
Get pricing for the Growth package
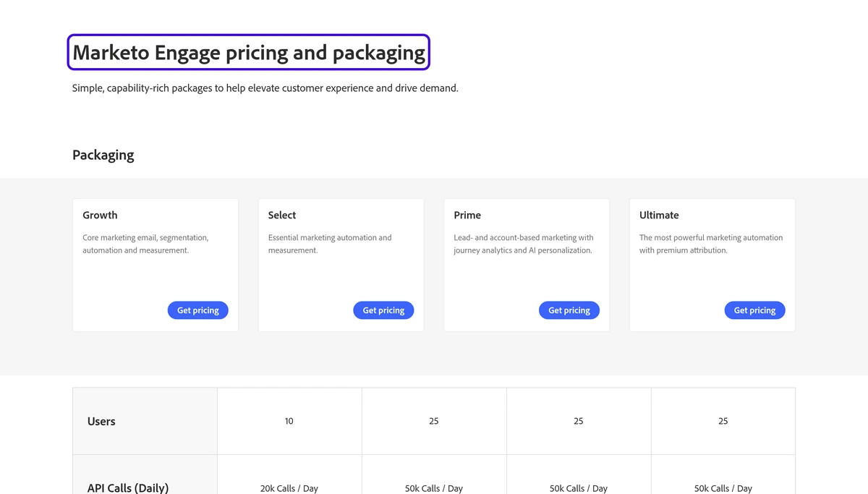tap(197, 310)
